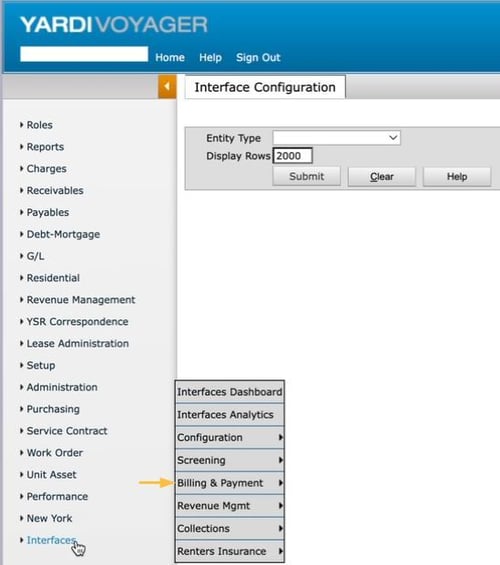500x565 pixels.
Task: Choose Interfaces Dashboard from flyout menu
Action: point(229,392)
